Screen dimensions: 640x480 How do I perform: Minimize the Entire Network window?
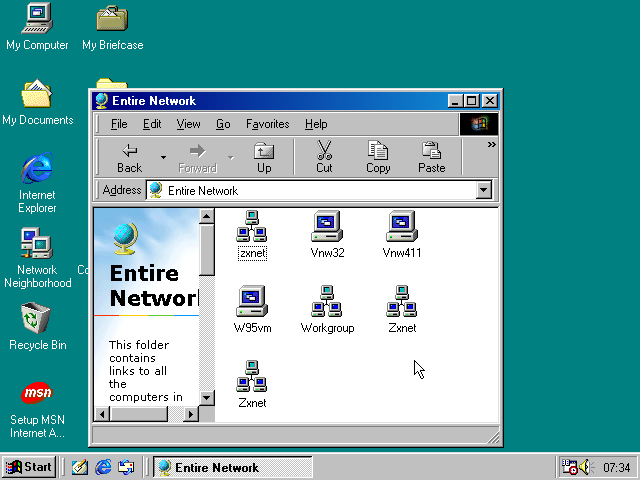pos(456,101)
